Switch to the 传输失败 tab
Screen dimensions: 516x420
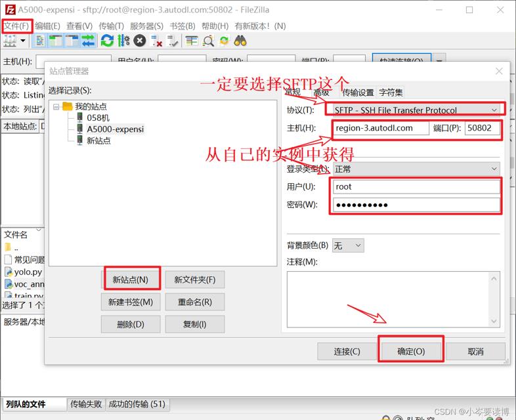pos(86,404)
